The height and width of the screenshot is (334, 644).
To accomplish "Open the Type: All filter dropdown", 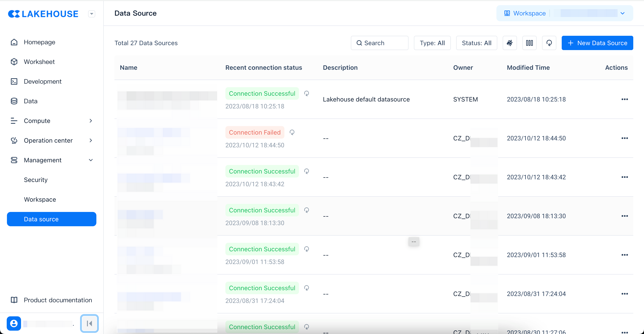I will [432, 43].
